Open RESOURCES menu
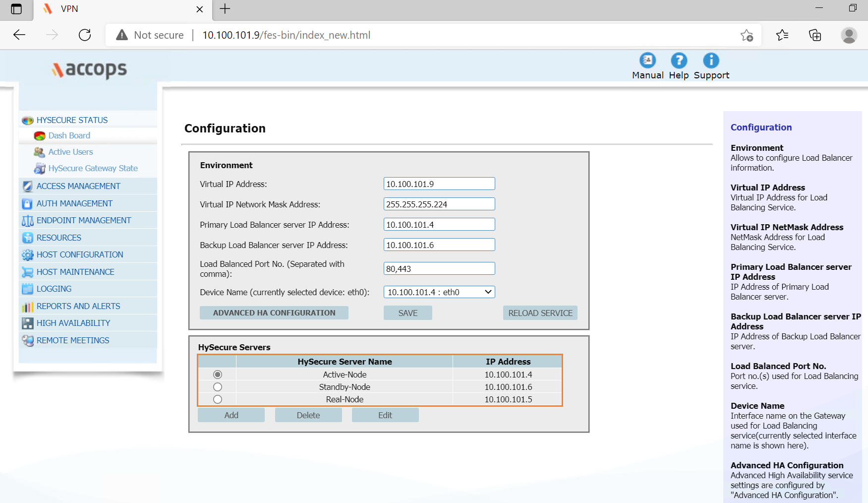868x503 pixels. [58, 238]
